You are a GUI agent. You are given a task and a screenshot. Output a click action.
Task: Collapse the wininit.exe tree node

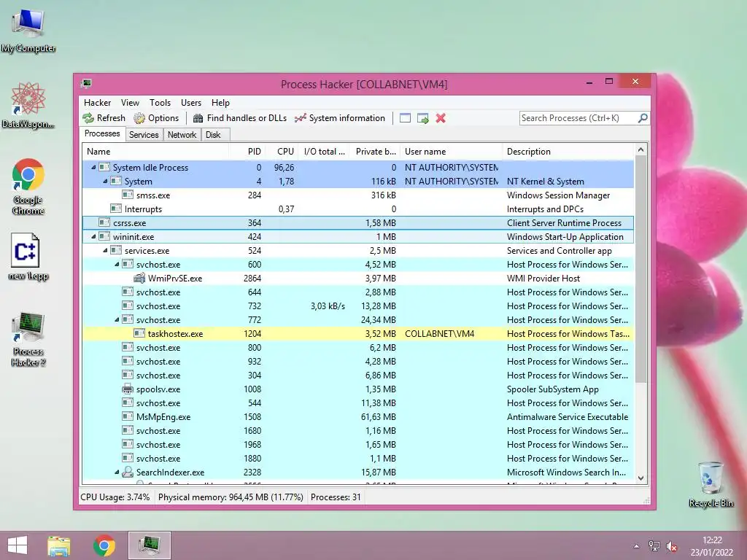93,236
